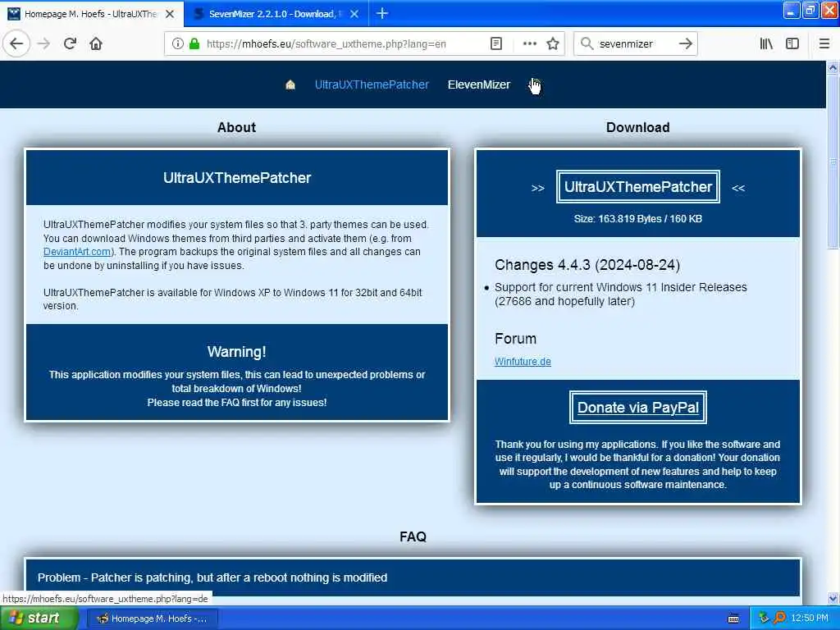This screenshot has width=840, height=630.
Task: Open the browser home page
Action: click(x=96, y=43)
